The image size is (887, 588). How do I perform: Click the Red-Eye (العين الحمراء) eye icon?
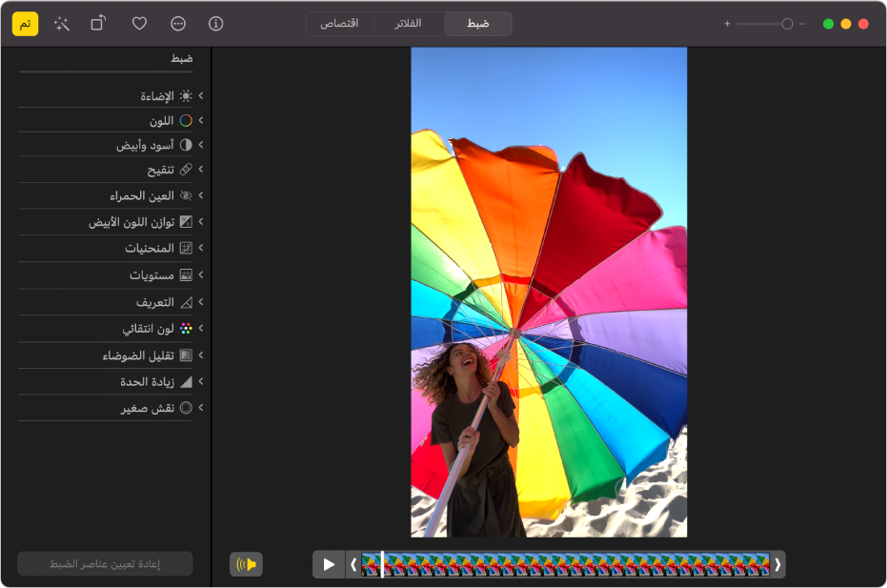pyautogui.click(x=186, y=195)
